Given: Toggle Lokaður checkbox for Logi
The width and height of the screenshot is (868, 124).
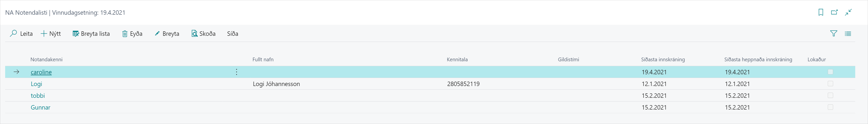Looking at the screenshot, I should click(x=830, y=84).
